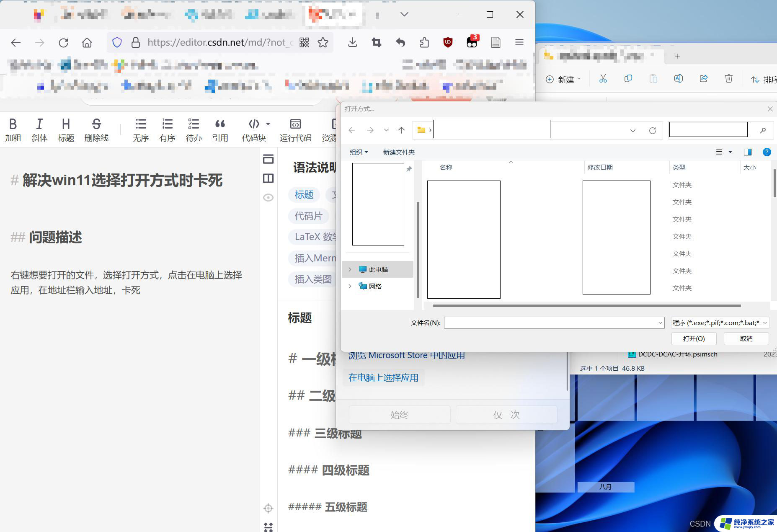Open 文件名 combo box dropdown arrow
The width and height of the screenshot is (777, 532).
pos(660,323)
